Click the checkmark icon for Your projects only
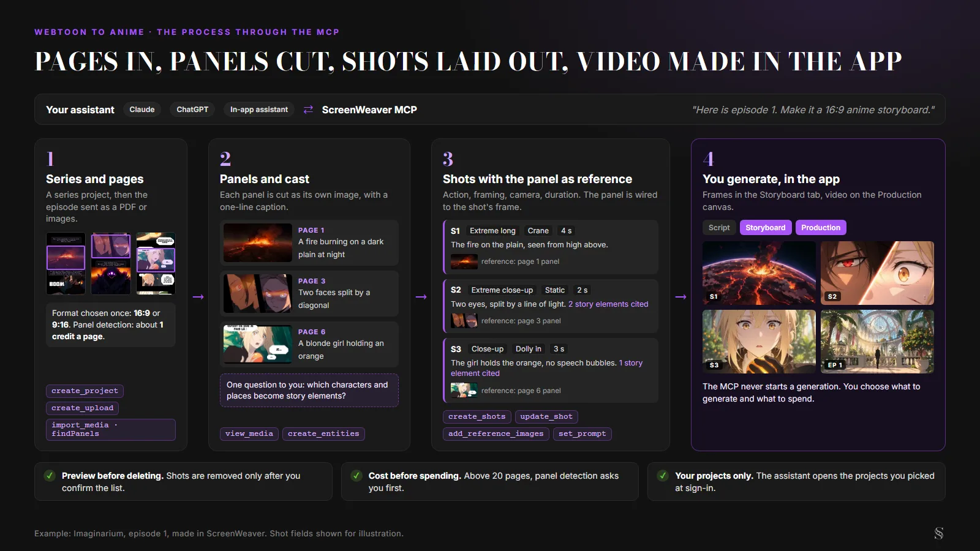This screenshot has width=980, height=551. click(x=663, y=476)
